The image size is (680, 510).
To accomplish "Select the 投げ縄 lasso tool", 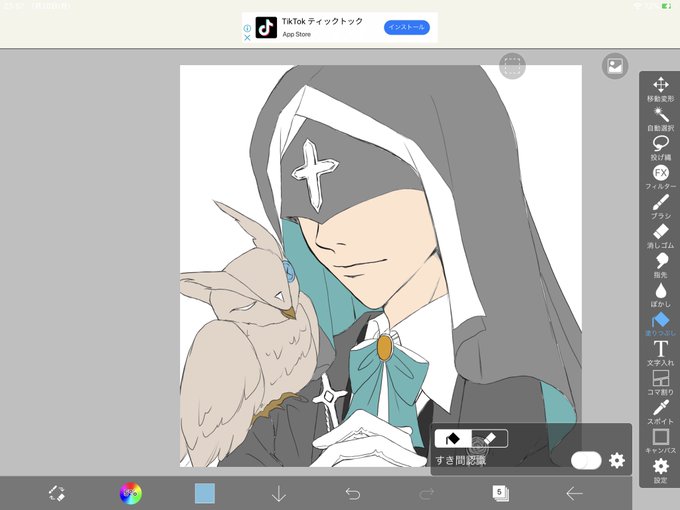I will click(x=660, y=148).
